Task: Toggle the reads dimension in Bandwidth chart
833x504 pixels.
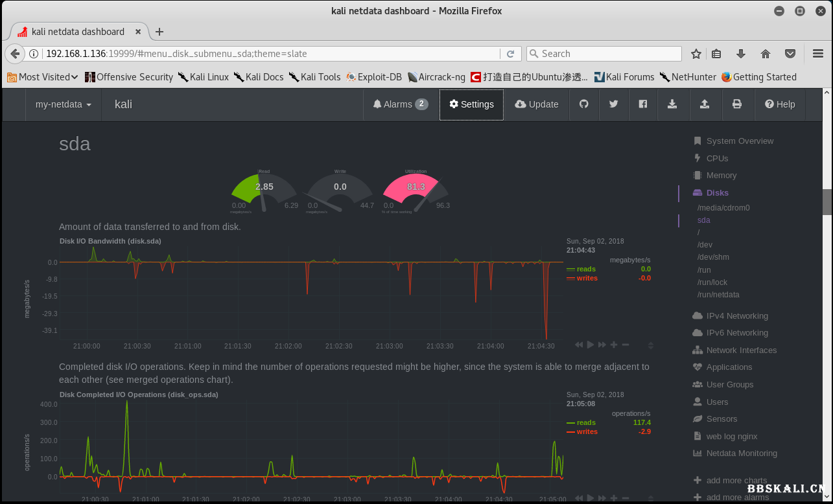Action: tap(585, 269)
